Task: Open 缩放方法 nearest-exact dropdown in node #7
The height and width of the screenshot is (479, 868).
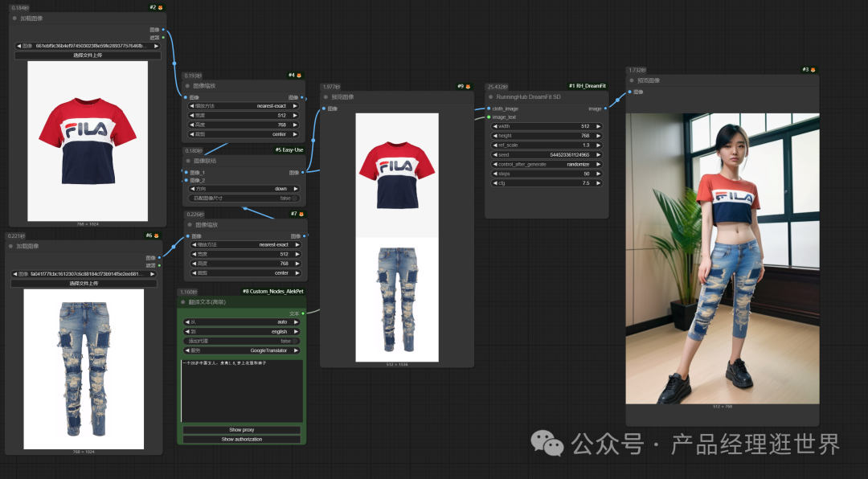Action: click(247, 245)
